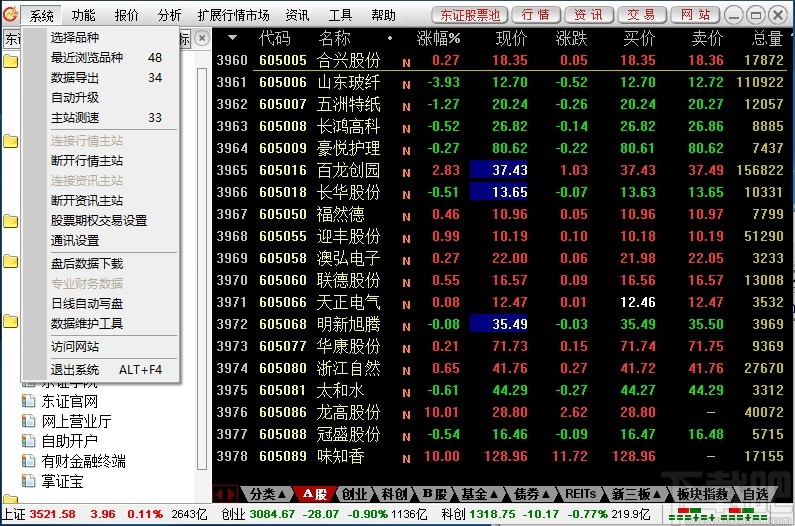Choose 断开行情主站 in the menu
This screenshot has width=795, height=526.
tap(100, 161)
